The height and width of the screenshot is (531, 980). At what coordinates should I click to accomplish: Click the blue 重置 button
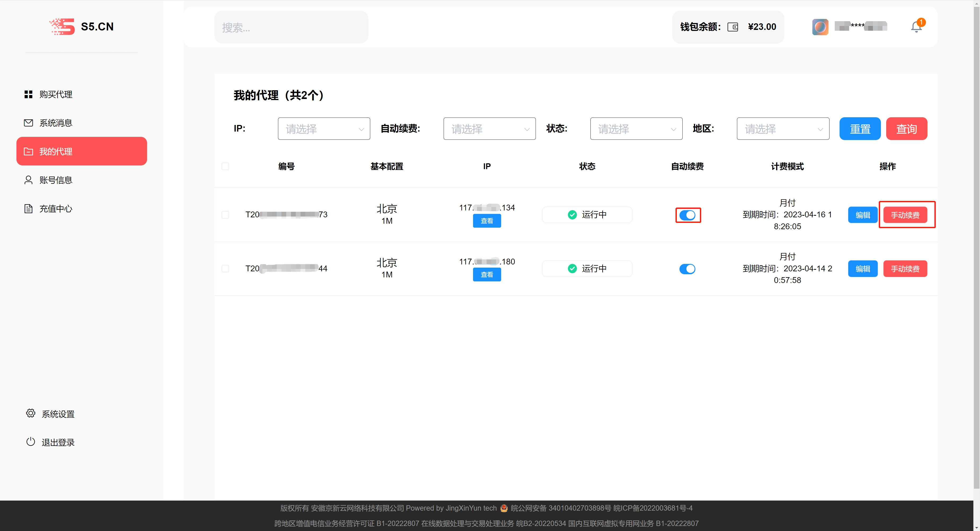pyautogui.click(x=860, y=129)
